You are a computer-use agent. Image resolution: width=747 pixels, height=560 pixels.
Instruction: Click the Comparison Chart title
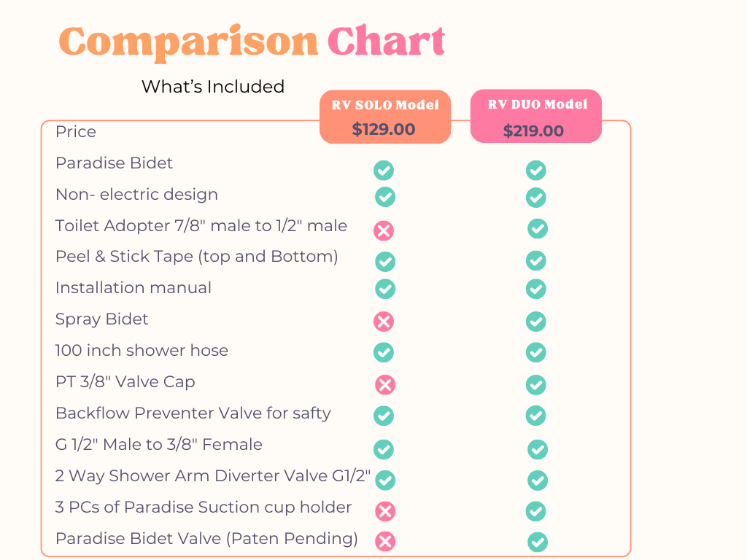252,42
